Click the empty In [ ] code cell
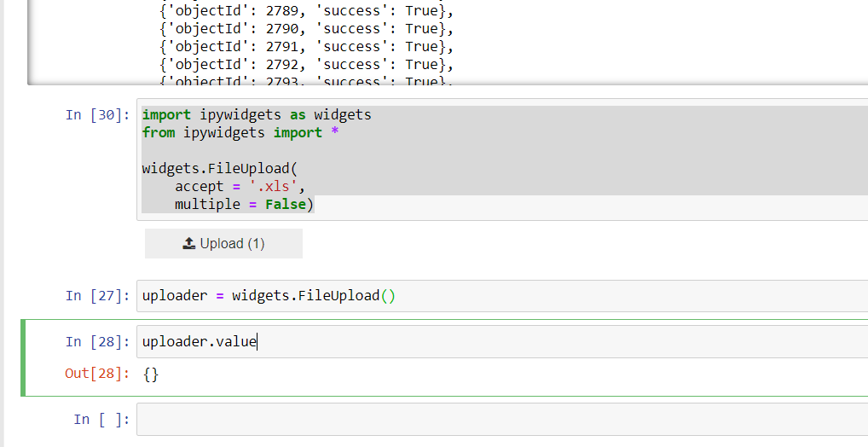The width and height of the screenshot is (868, 447). [x=502, y=420]
